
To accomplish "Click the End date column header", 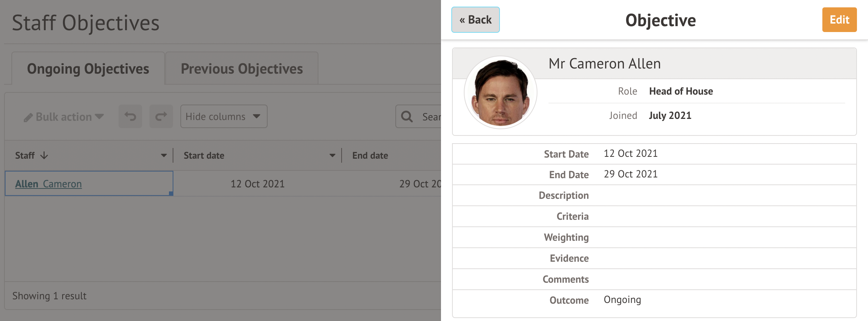I will [x=370, y=155].
